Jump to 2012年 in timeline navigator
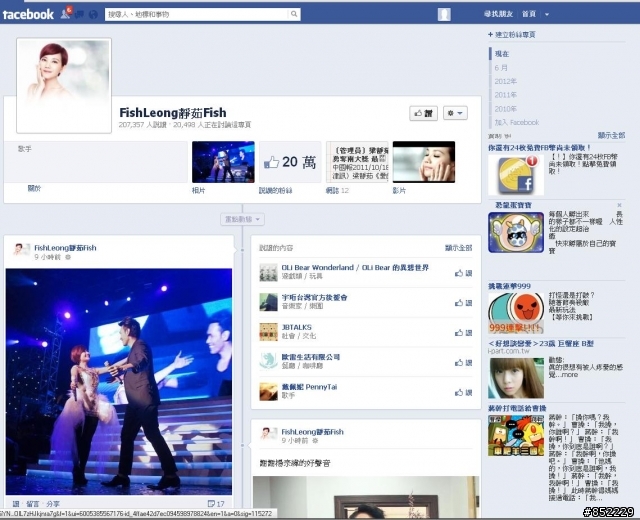 click(505, 81)
